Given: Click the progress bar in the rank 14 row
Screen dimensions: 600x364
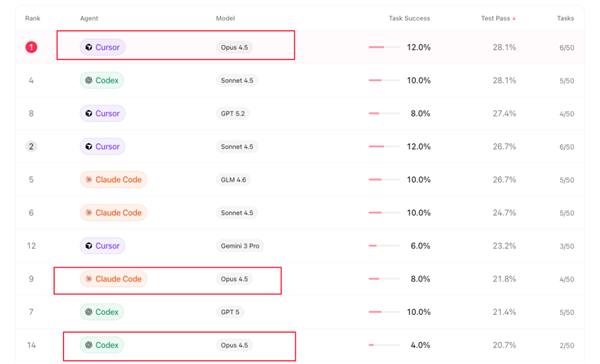Looking at the screenshot, I should point(384,345).
